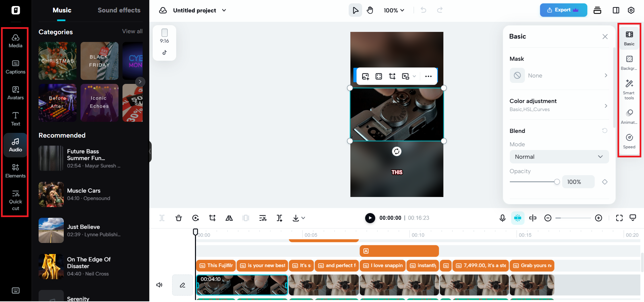This screenshot has height=302, width=644.
Task: Open the Color adjustment settings arrow
Action: [x=606, y=106]
